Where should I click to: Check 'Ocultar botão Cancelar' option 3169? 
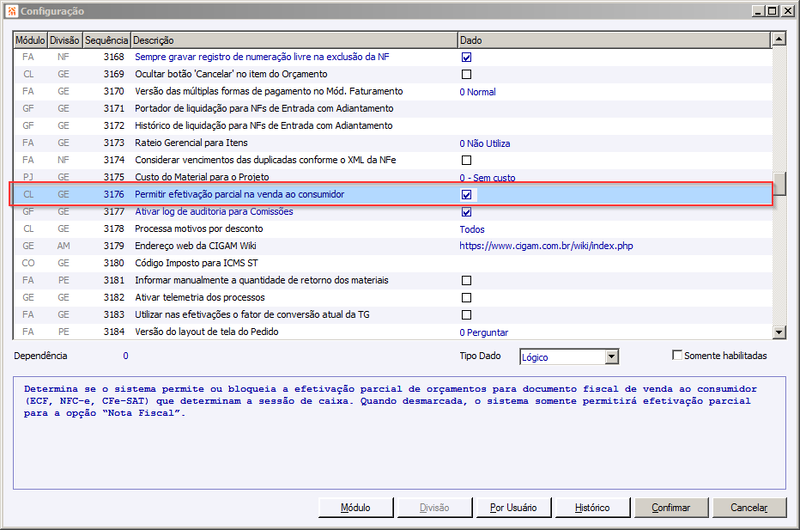coord(466,74)
